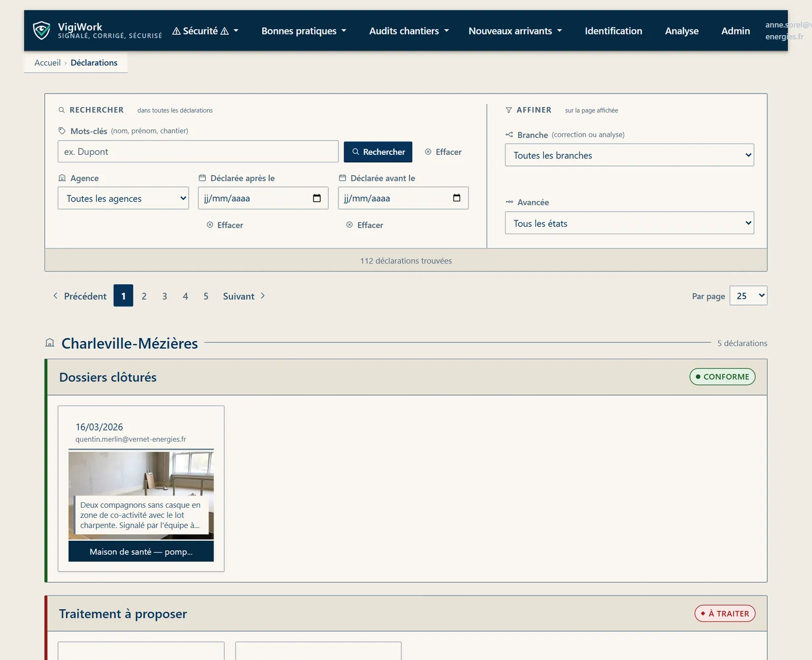
Task: Click Effacer under Déclarée après le
Action: click(225, 225)
